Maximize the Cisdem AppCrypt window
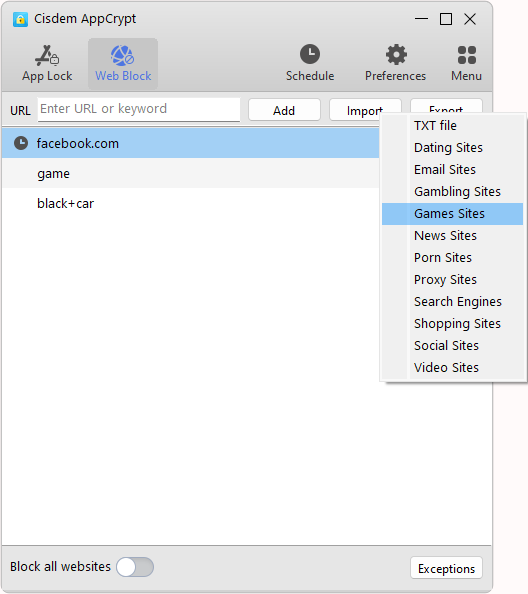 click(446, 19)
